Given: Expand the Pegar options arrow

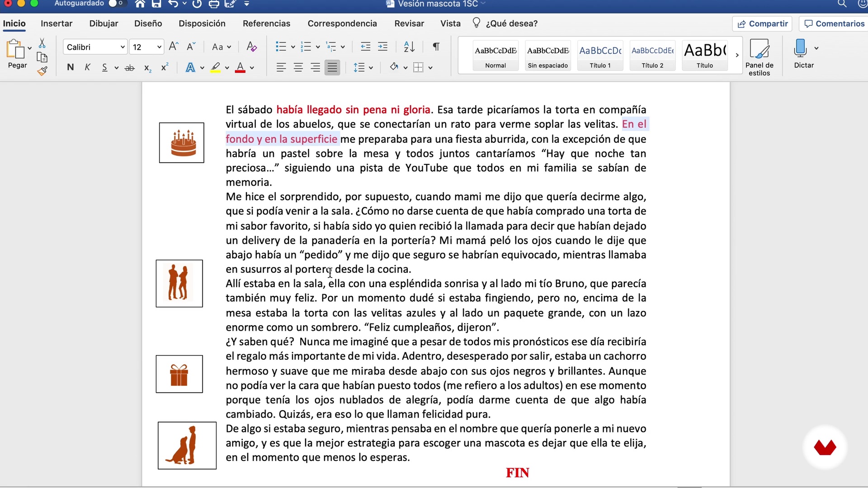Looking at the screenshot, I should (x=30, y=48).
